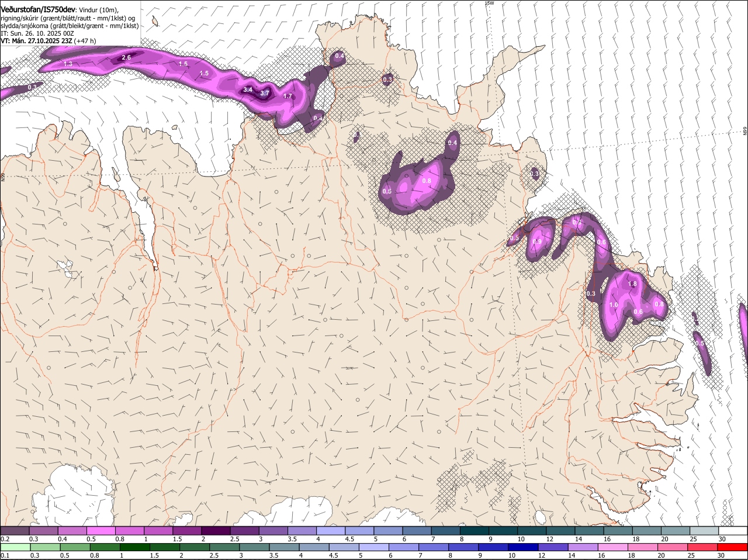The height and width of the screenshot is (560, 748).
Task: Select rain scale swatch between 14 and 16
Action: tap(583, 547)
